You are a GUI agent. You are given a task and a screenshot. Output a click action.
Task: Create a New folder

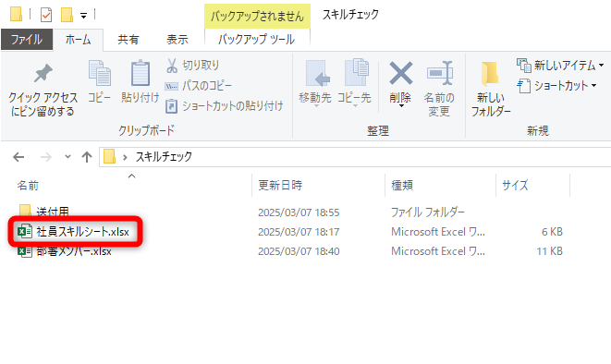click(x=491, y=89)
